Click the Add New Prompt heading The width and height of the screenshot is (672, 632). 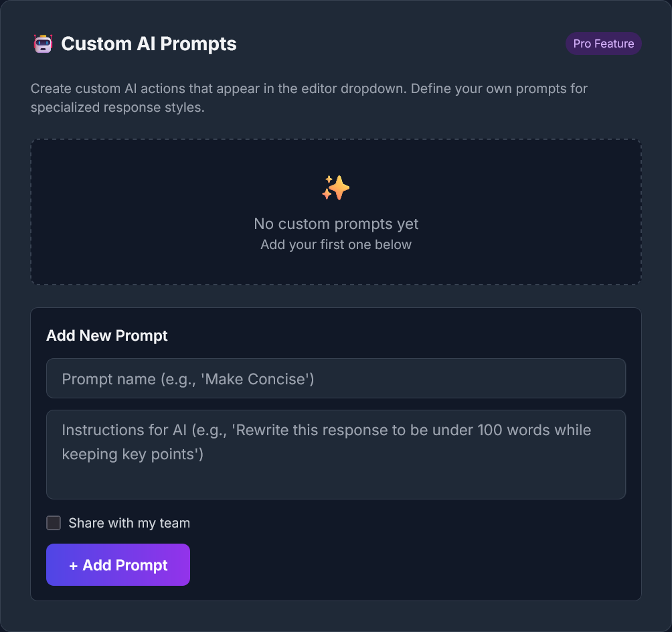107,335
